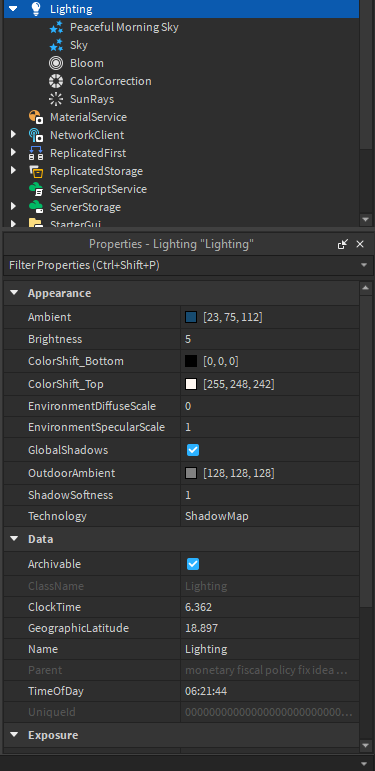Expand the ReplicatedStorage node
375x771 pixels.
(x=13, y=171)
